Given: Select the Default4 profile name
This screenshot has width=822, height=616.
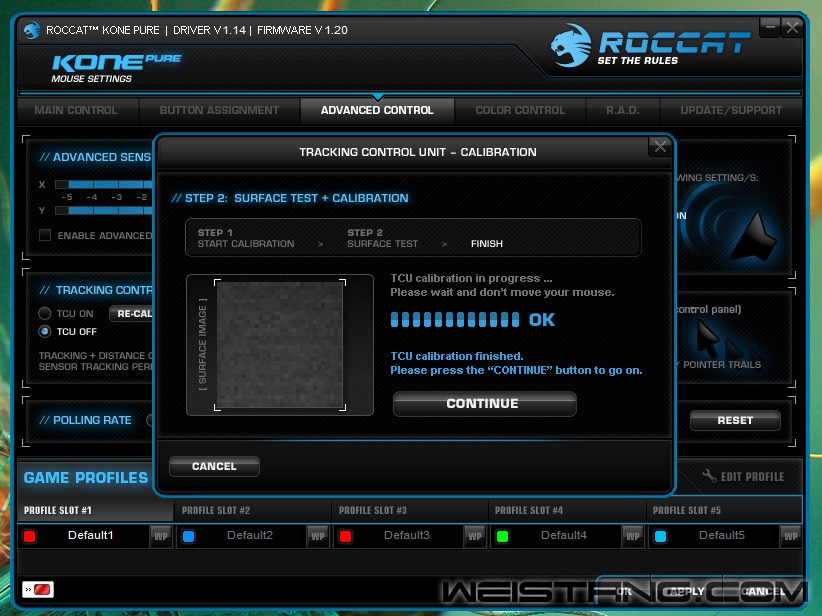Looking at the screenshot, I should (x=564, y=535).
